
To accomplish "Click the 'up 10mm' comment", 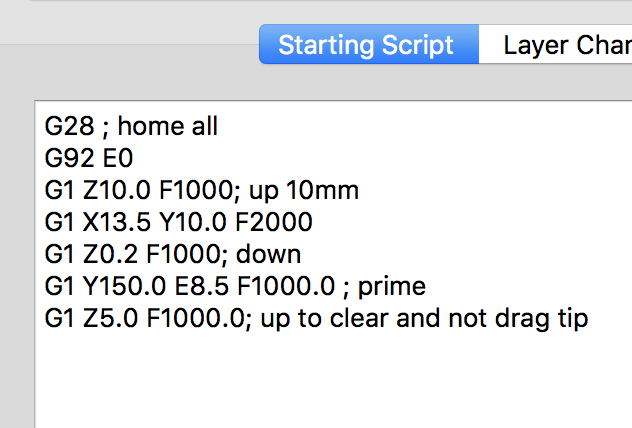I will (x=304, y=190).
